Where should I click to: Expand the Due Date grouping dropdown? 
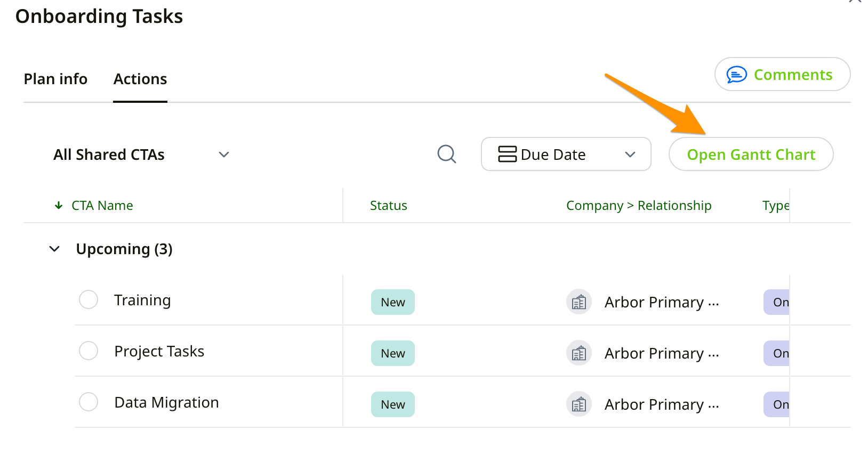pos(630,155)
